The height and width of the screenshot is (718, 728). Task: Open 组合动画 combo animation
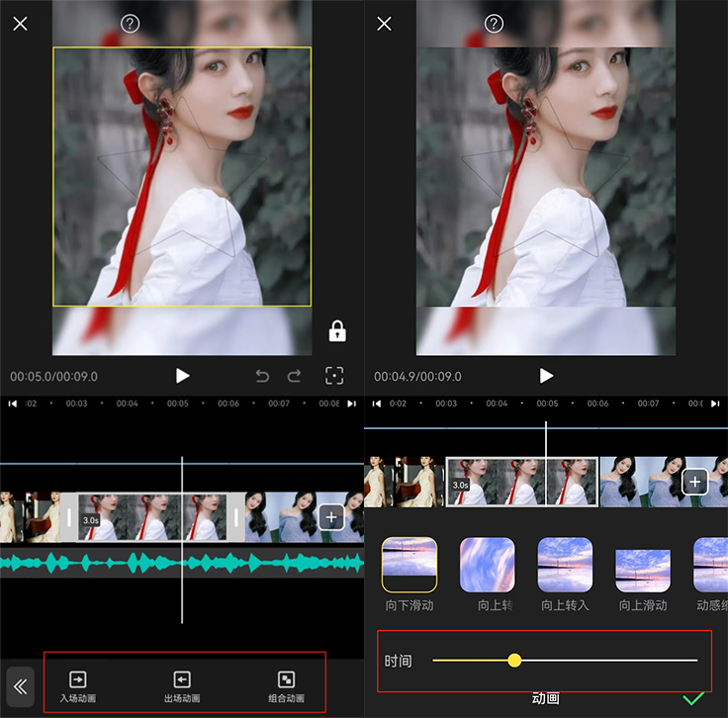click(x=287, y=686)
